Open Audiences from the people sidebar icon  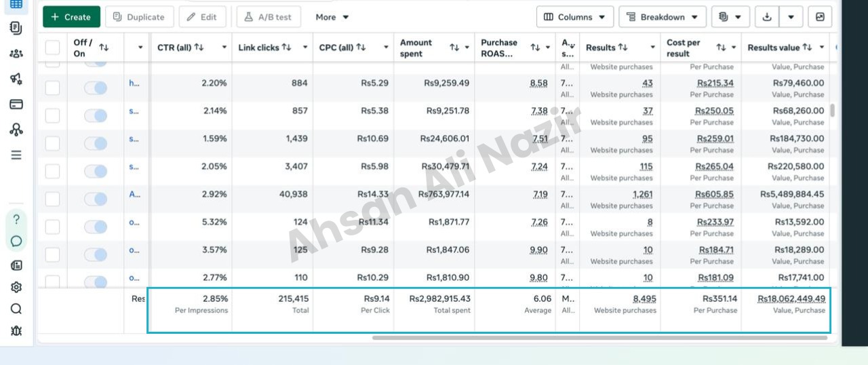pyautogui.click(x=16, y=54)
